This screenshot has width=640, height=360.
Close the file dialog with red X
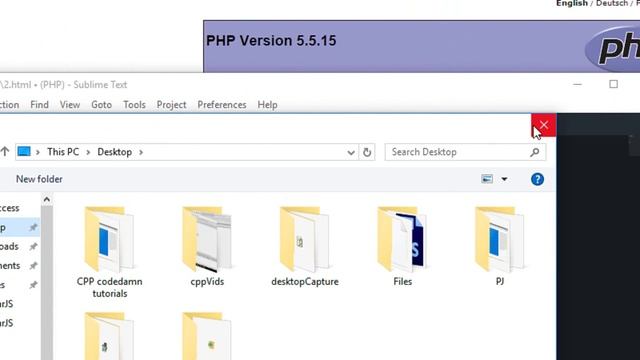pos(544,125)
